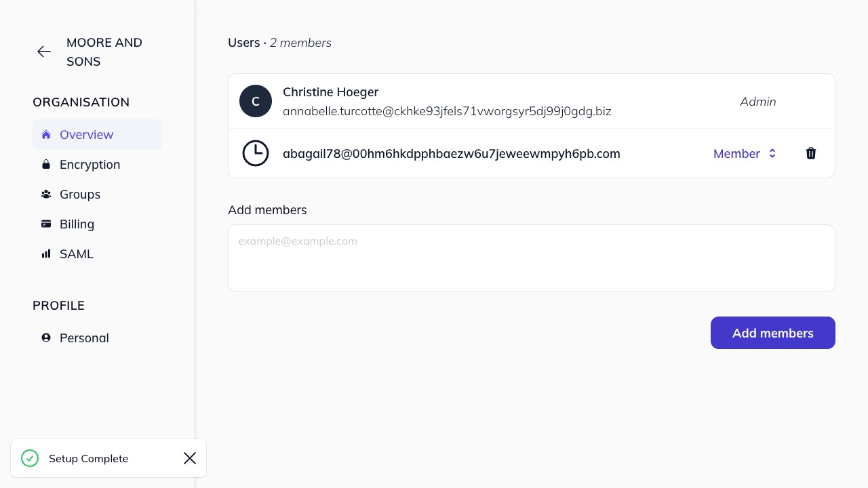Open Groups using the people icon

pyautogui.click(x=45, y=194)
